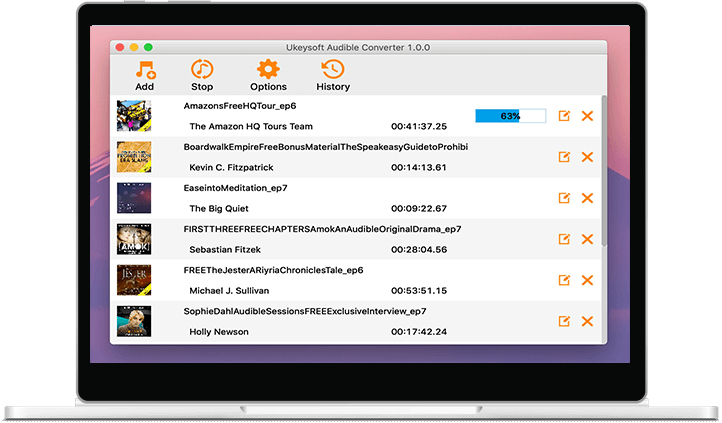This screenshot has height=423, width=722.
Task: Click author Kevin C. Fitzpatrick
Action: pyautogui.click(x=231, y=167)
